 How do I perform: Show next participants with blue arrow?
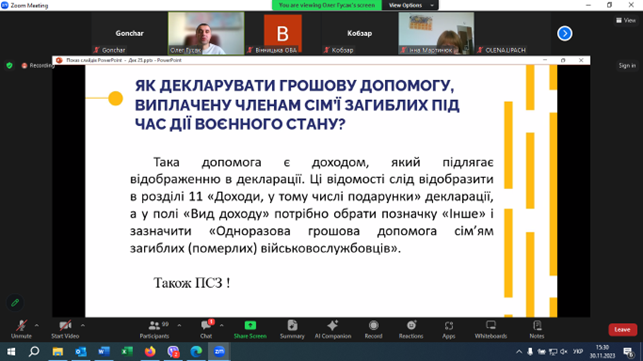click(565, 33)
